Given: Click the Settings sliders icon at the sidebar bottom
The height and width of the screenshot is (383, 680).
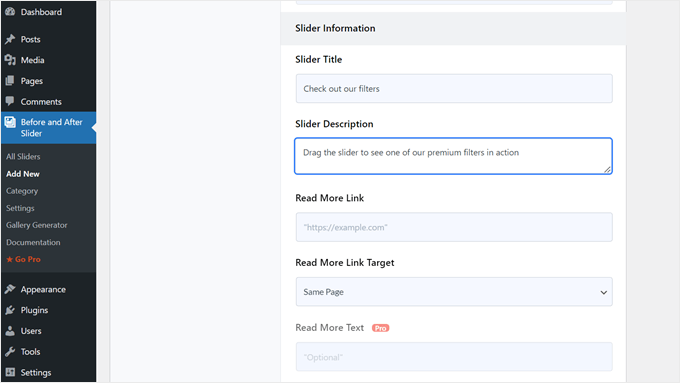Looking at the screenshot, I should [x=10, y=372].
